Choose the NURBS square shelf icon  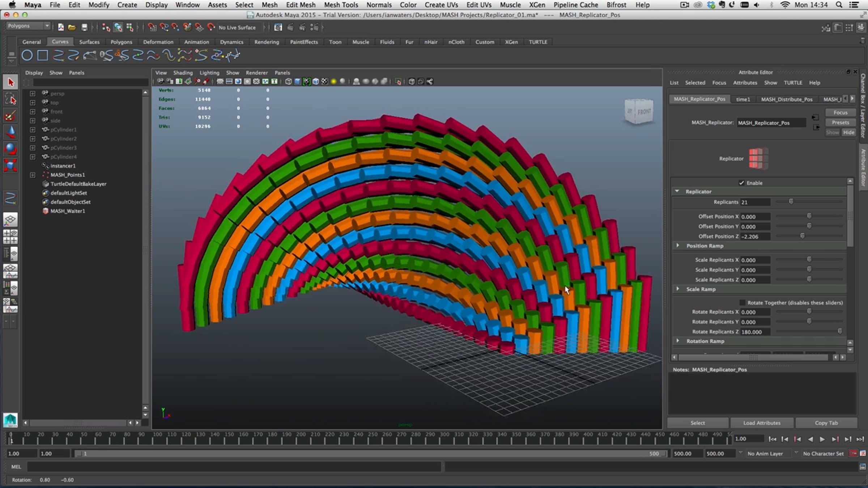pos(43,55)
